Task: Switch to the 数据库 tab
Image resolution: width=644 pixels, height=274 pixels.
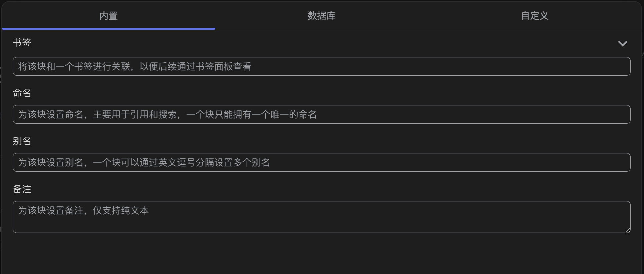Action: (x=321, y=16)
